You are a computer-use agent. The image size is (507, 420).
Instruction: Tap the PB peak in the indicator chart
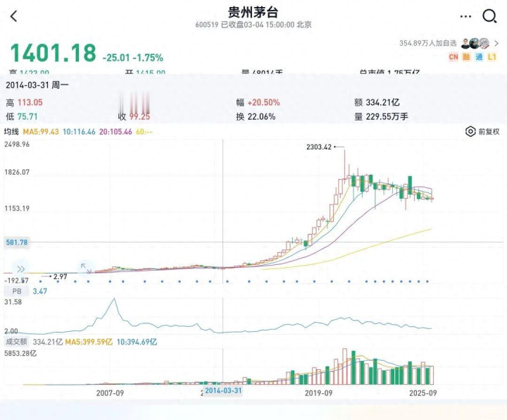coord(114,299)
